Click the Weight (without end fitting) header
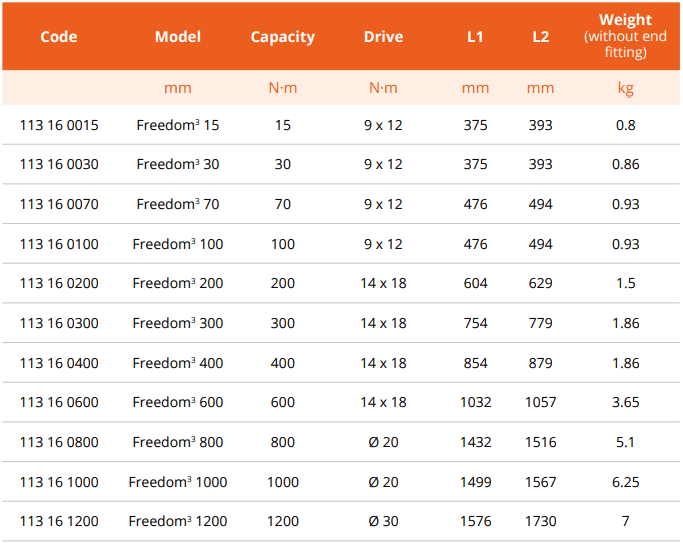The image size is (683, 543). pyautogui.click(x=625, y=36)
